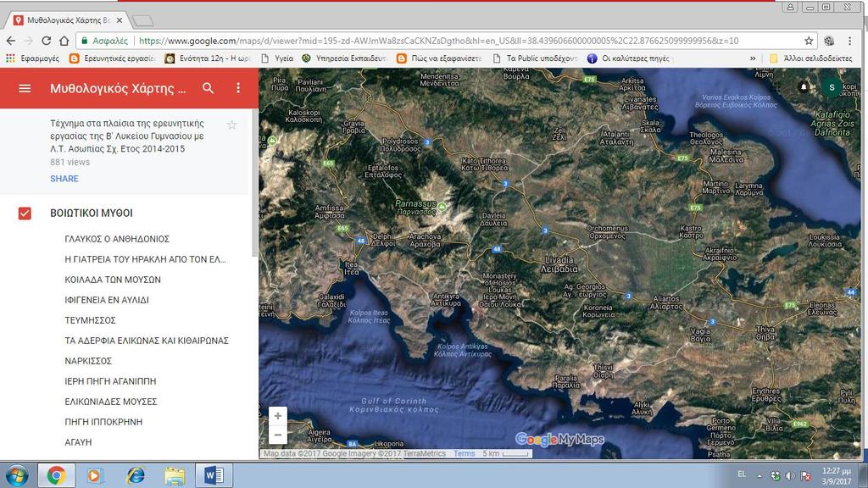Open the file explorer from the taskbar
Screen dimensions: 868x488
coord(175,475)
